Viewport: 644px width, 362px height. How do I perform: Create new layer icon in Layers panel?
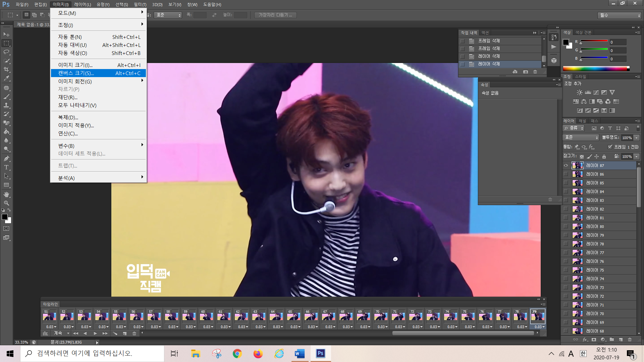click(621, 340)
